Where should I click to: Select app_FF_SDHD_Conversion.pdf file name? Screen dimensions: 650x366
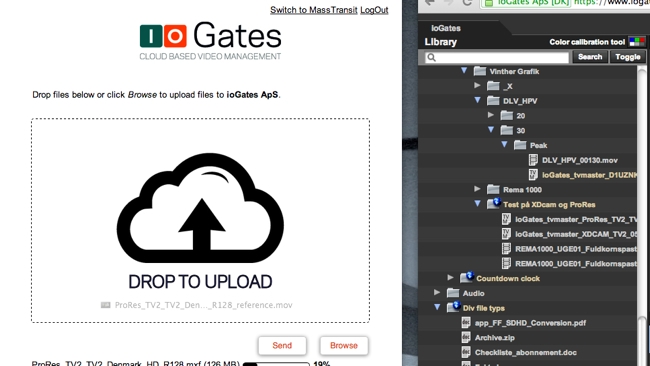coord(530,323)
